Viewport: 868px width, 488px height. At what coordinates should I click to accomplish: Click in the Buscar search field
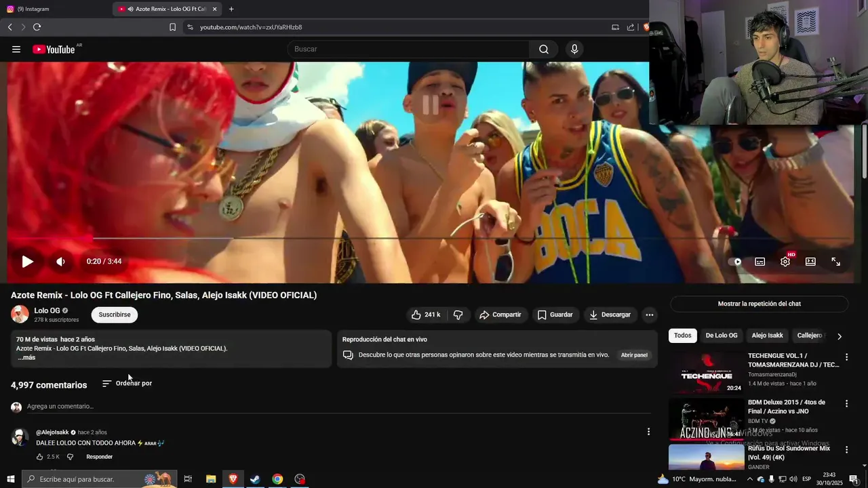point(409,49)
